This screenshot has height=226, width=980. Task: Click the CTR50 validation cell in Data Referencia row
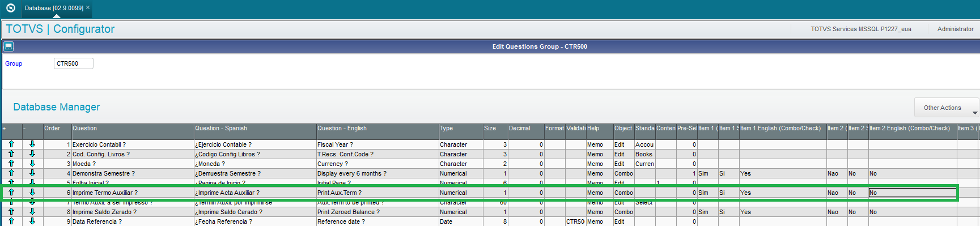click(575, 221)
